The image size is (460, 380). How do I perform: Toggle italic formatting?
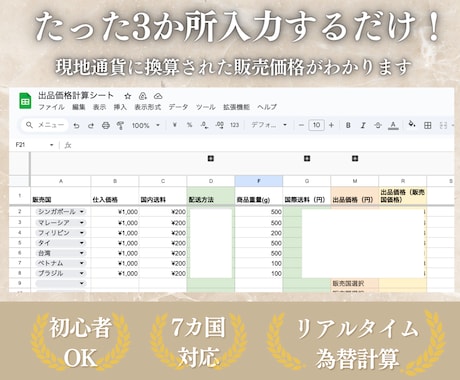click(x=363, y=125)
